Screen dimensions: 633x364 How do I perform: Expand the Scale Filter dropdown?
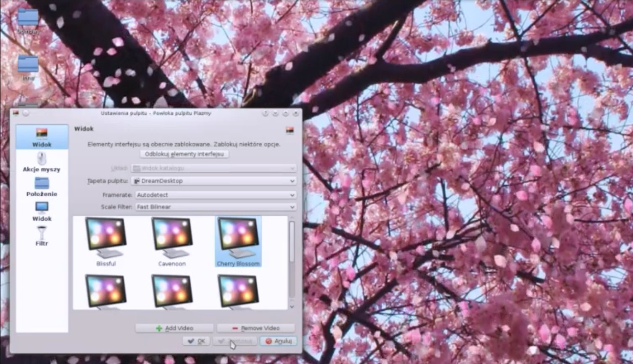216,207
